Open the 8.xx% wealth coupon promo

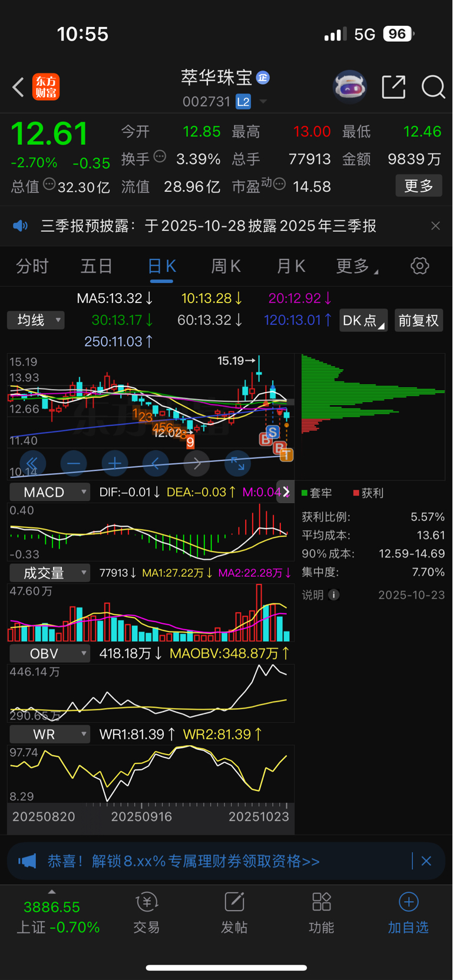pyautogui.click(x=184, y=862)
